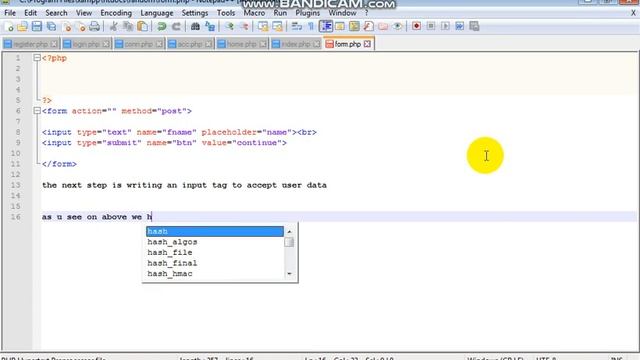Click the Zoom In toolbar icon

tap(229, 27)
